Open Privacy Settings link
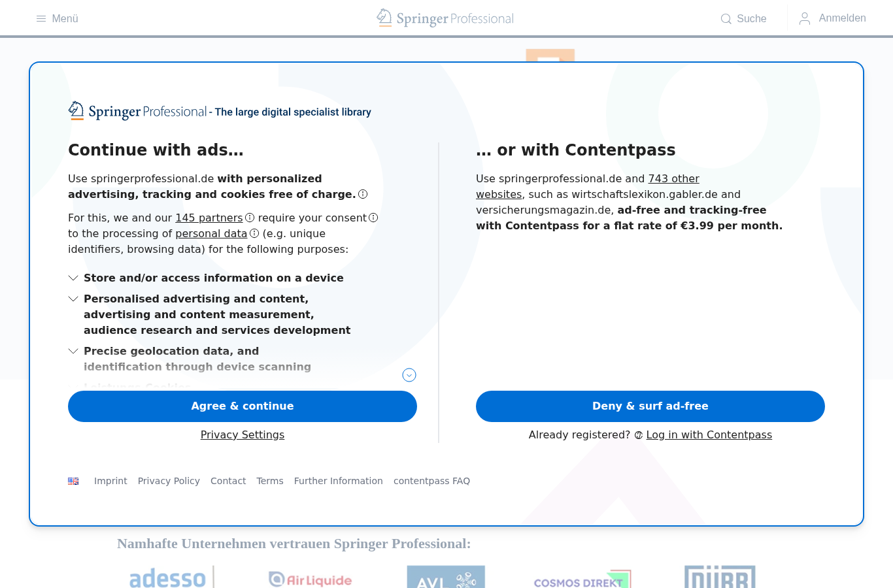 pos(243,435)
